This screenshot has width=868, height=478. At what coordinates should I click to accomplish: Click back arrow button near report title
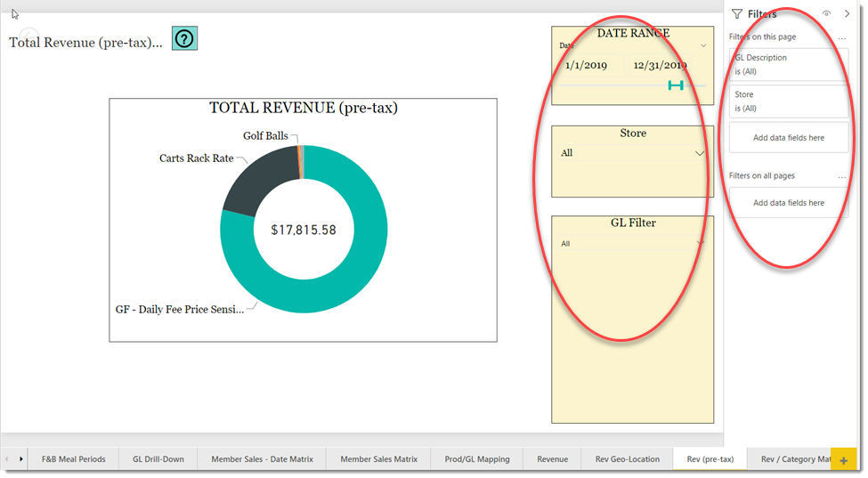pos(28,36)
